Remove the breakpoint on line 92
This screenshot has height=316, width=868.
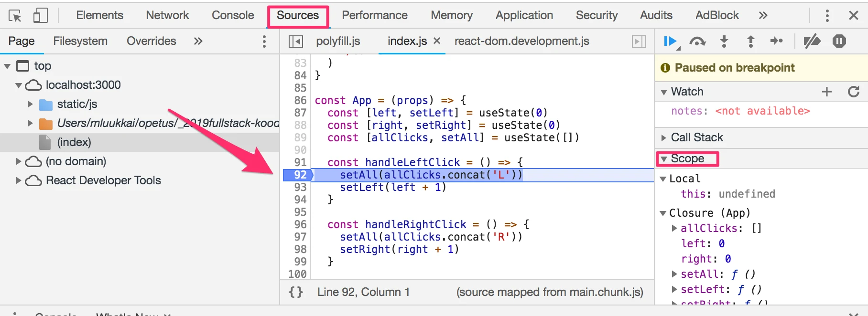pyautogui.click(x=298, y=175)
